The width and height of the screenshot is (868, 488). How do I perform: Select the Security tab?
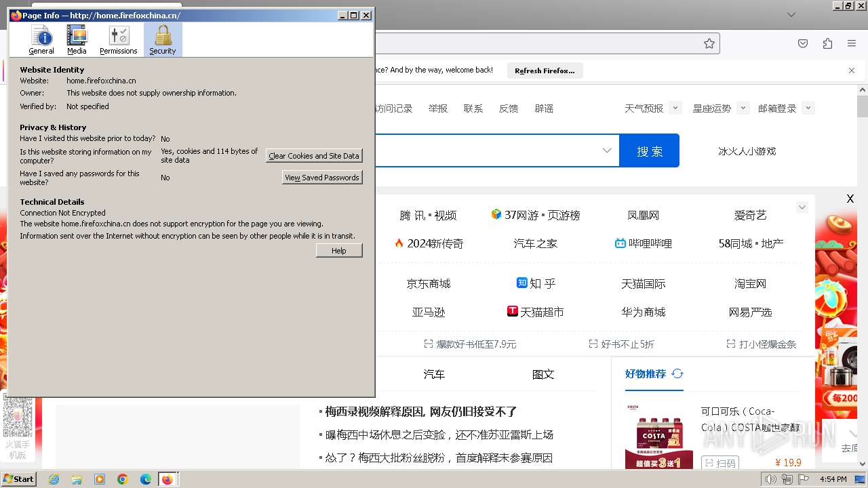pyautogui.click(x=163, y=40)
